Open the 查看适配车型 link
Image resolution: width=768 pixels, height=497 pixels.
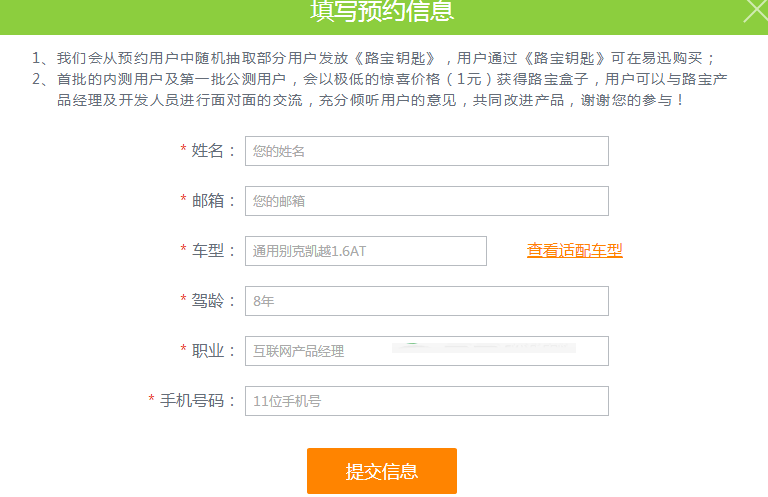(575, 251)
